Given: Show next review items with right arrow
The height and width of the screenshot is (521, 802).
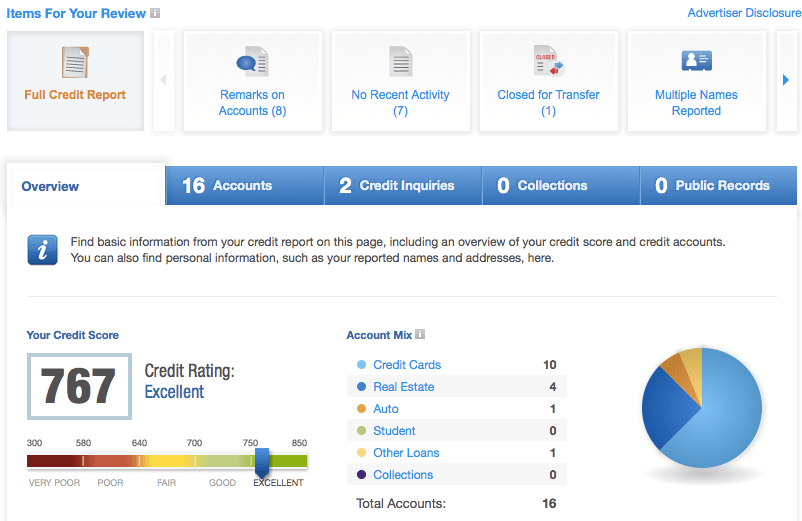Looking at the screenshot, I should tap(786, 80).
